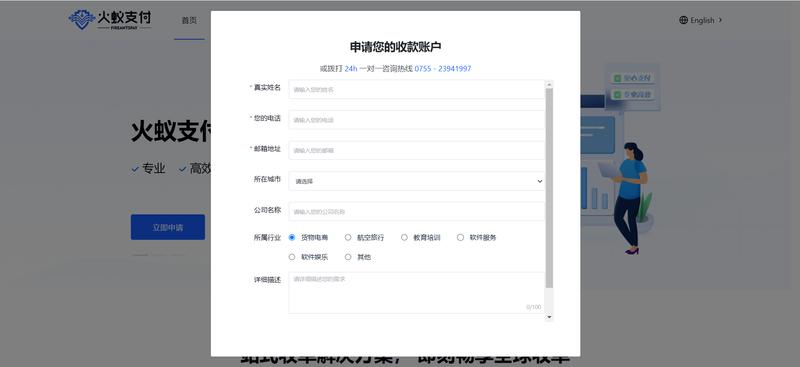Screen dimensions: 800x367
Task: Click the 0/100 character counter
Action: pos(534,307)
